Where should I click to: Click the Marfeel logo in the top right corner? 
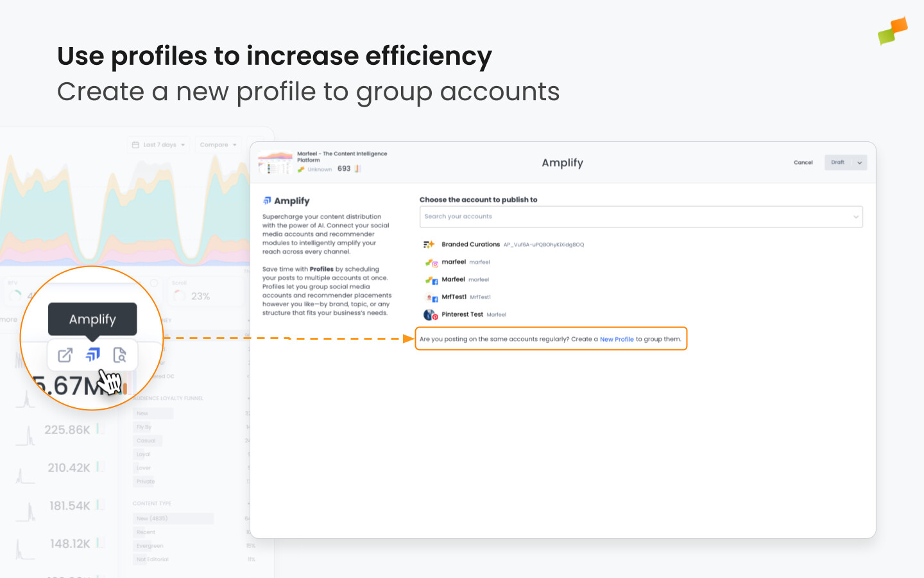pyautogui.click(x=893, y=30)
